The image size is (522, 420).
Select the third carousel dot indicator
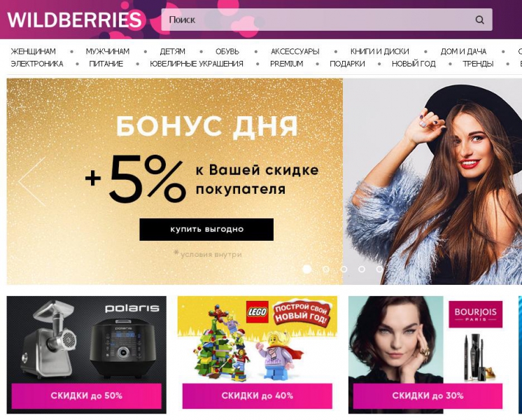(344, 269)
